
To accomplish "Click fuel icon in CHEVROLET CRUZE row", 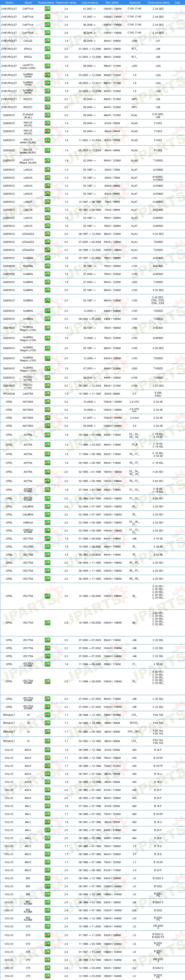I will 47,41.
